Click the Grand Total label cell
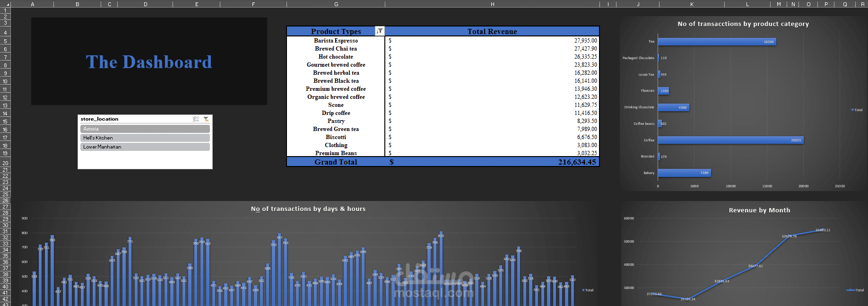The image size is (868, 306). (x=336, y=162)
